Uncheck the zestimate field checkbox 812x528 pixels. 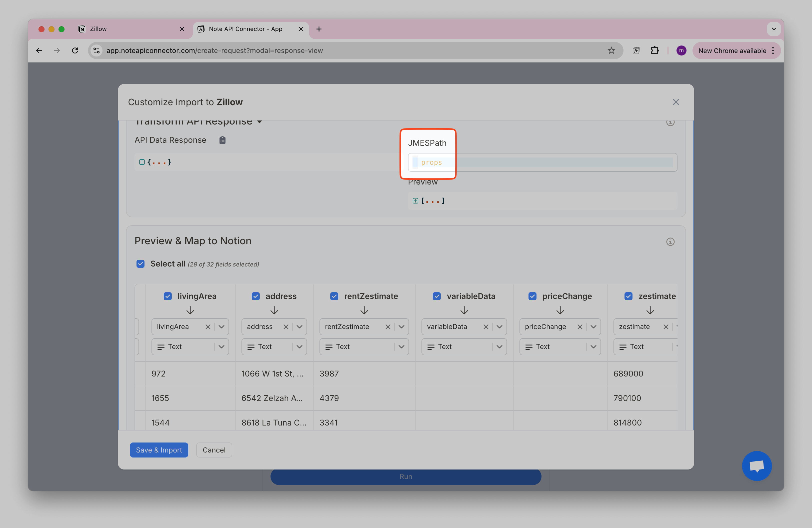[x=628, y=296]
